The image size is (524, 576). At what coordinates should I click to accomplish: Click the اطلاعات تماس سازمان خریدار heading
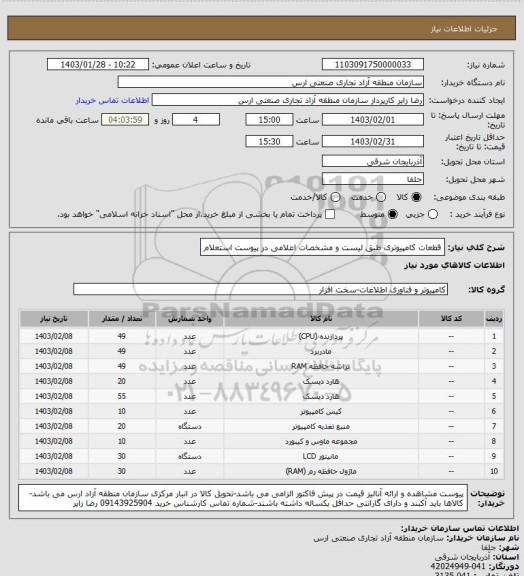[x=459, y=529]
